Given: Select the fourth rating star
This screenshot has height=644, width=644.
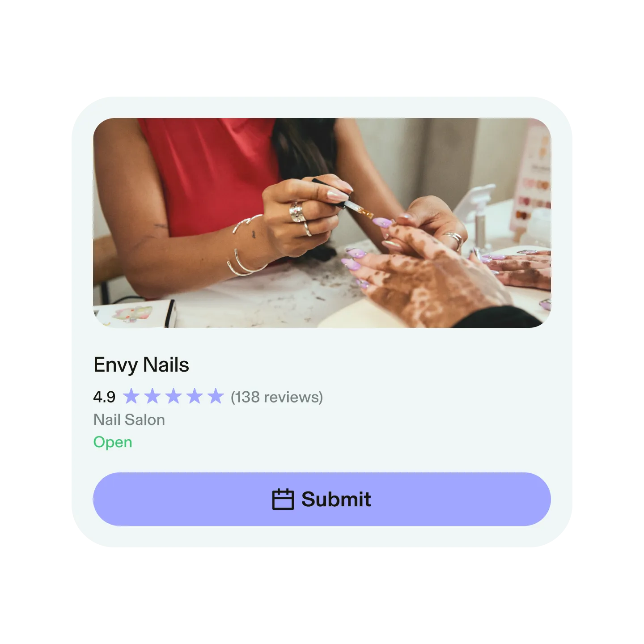Looking at the screenshot, I should (x=195, y=396).
